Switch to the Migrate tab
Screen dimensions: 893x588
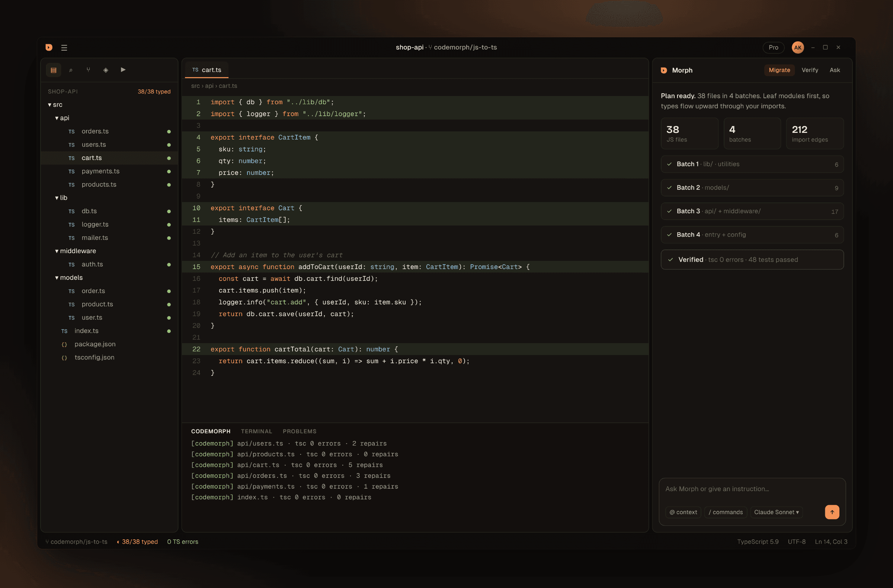779,70
